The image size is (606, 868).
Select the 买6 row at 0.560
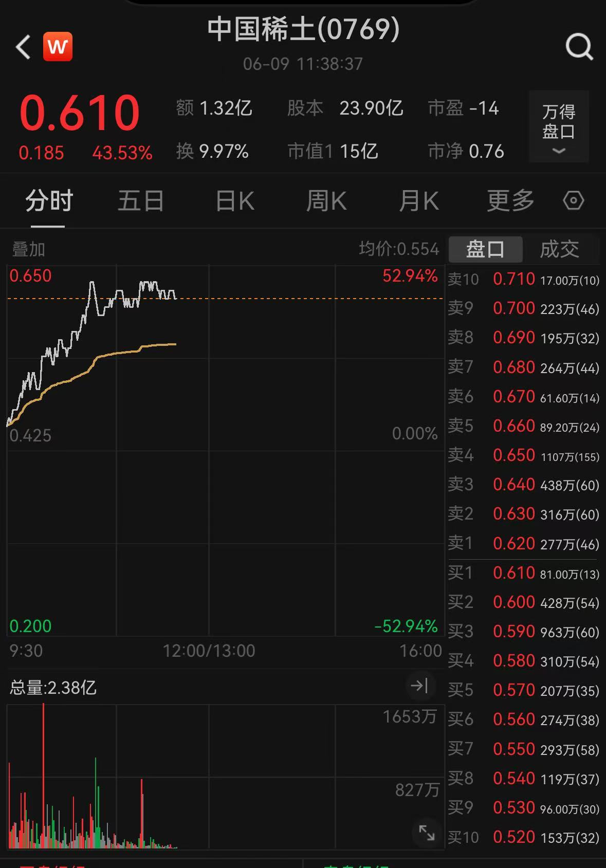point(523,719)
